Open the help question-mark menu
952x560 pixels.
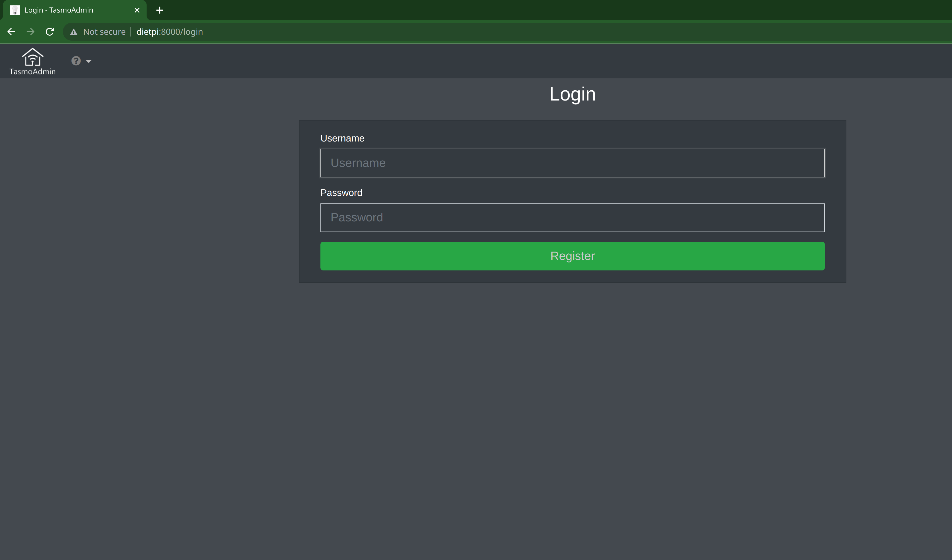(76, 61)
